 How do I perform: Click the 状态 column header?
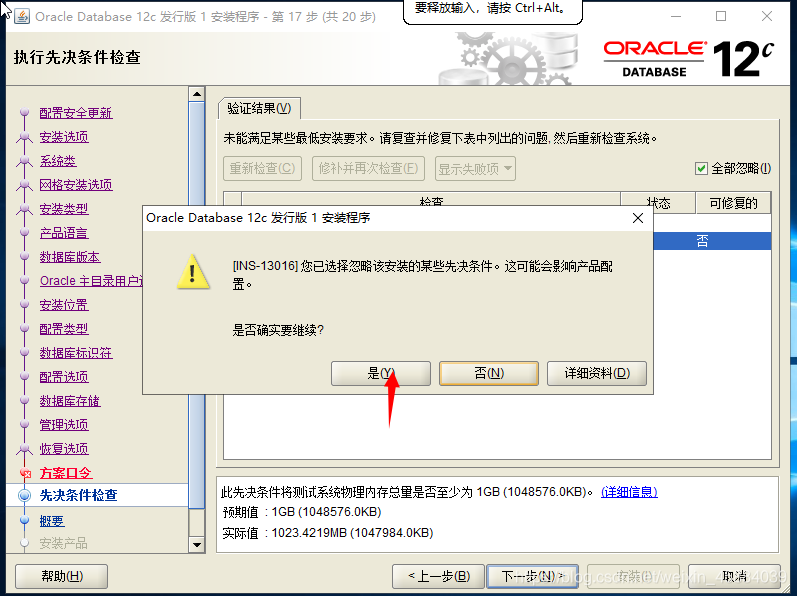click(x=658, y=203)
